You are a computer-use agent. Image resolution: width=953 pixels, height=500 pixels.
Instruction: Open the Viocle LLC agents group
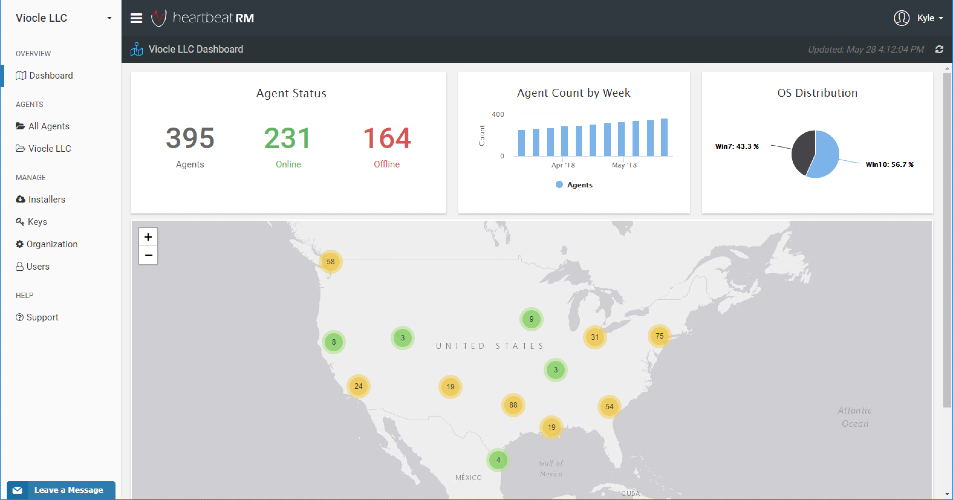(49, 148)
